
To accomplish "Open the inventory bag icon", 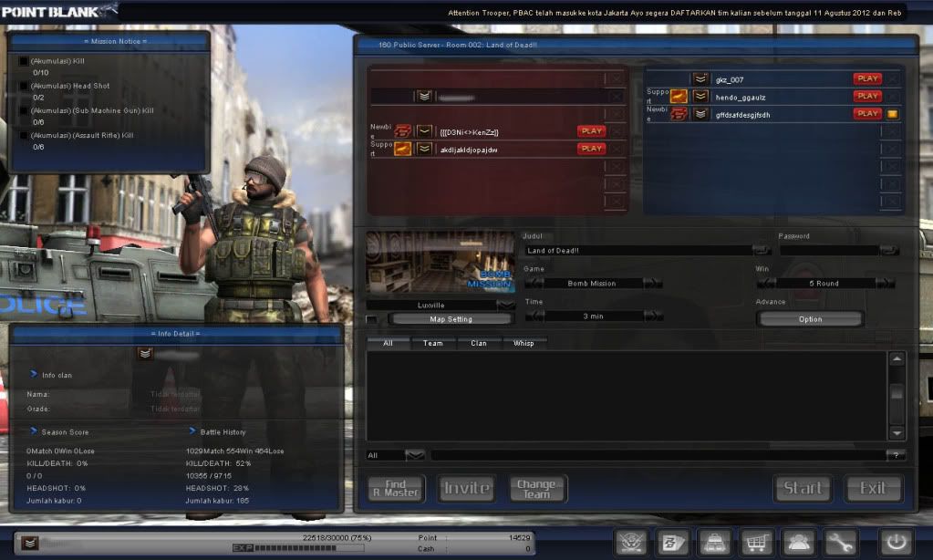I will click(715, 542).
